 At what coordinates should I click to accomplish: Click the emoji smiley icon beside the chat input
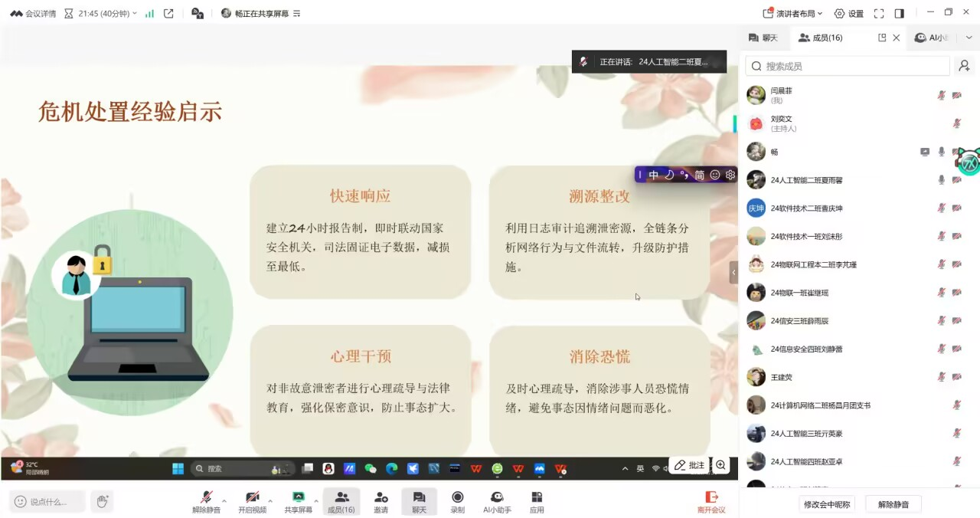(20, 502)
